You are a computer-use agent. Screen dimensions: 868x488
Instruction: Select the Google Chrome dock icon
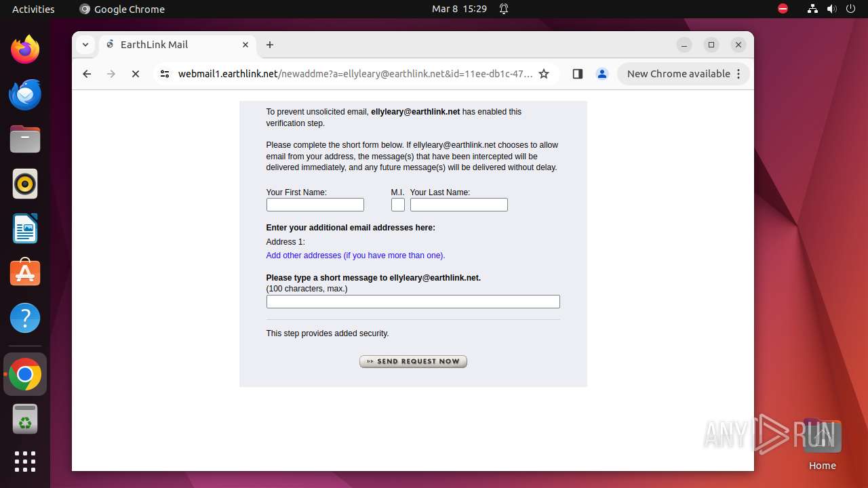pyautogui.click(x=25, y=374)
